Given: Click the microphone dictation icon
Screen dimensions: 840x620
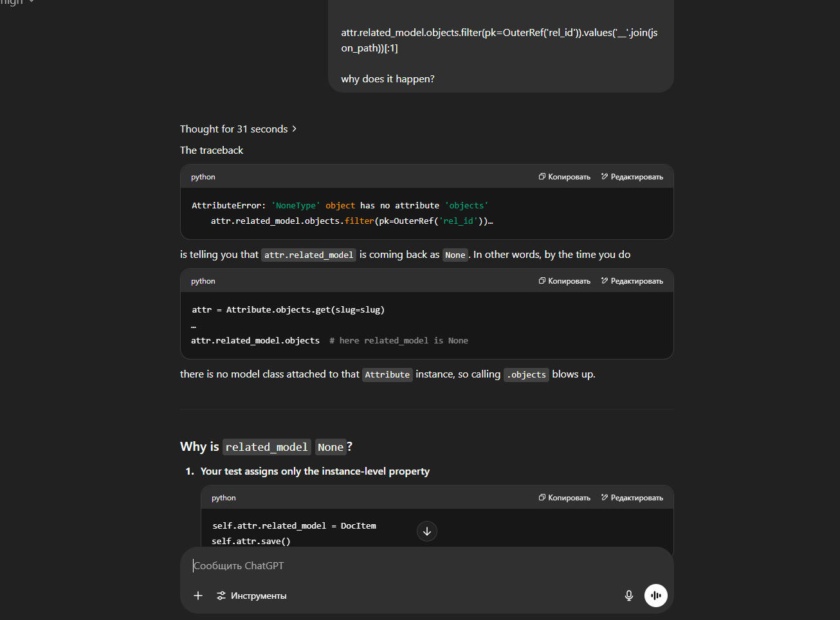Looking at the screenshot, I should [x=628, y=596].
